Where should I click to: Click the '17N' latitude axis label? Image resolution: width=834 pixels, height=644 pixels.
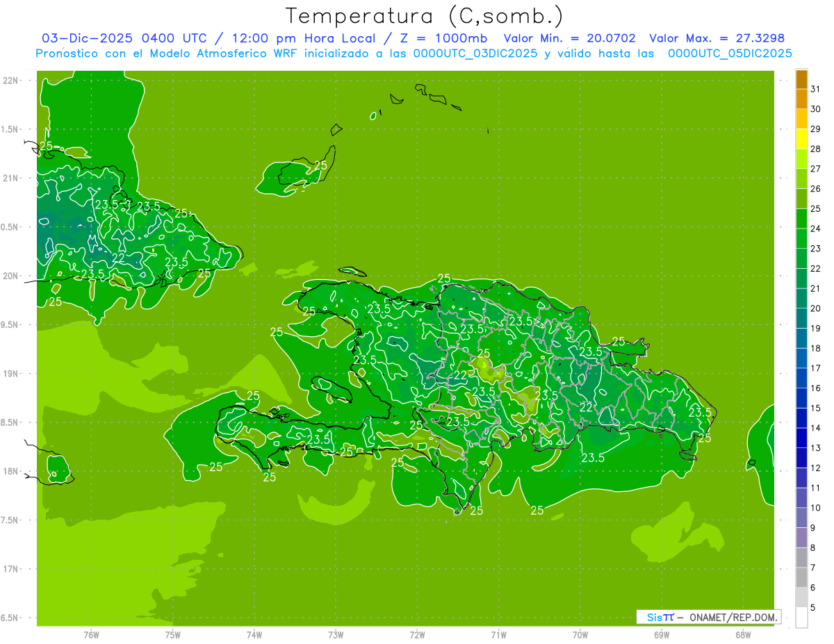click(x=10, y=569)
